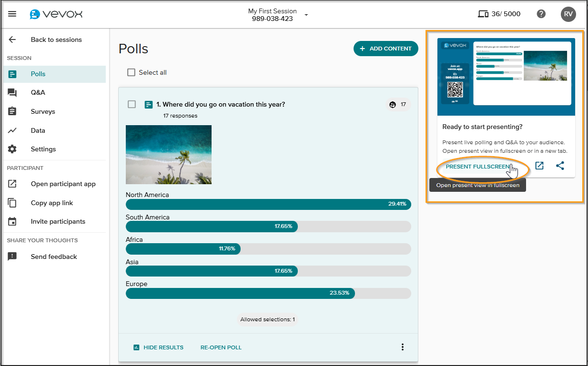Viewport: 588px width, 366px height.
Task: Click the share icon in presenter card
Action: click(560, 166)
